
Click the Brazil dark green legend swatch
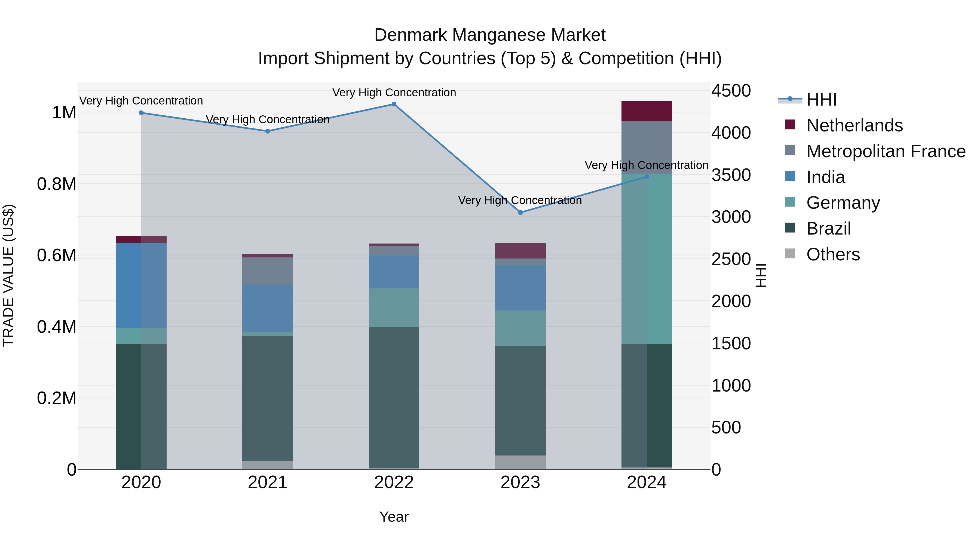tap(790, 227)
